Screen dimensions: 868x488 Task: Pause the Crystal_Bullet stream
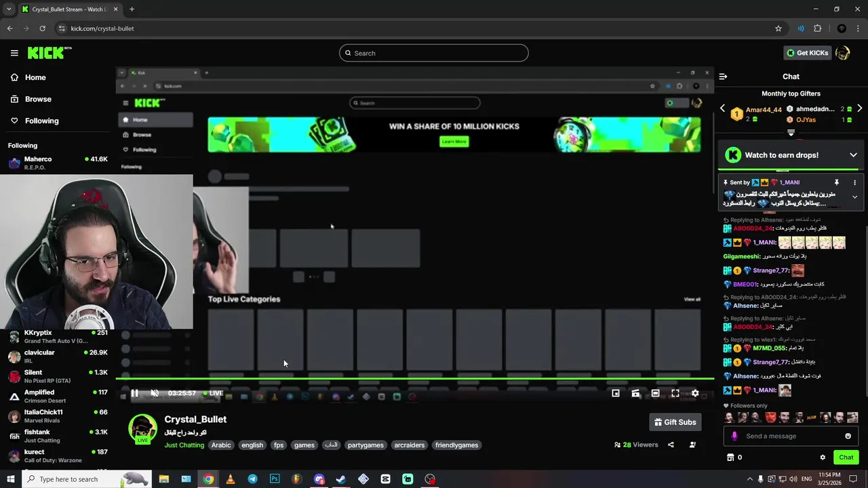[134, 393]
